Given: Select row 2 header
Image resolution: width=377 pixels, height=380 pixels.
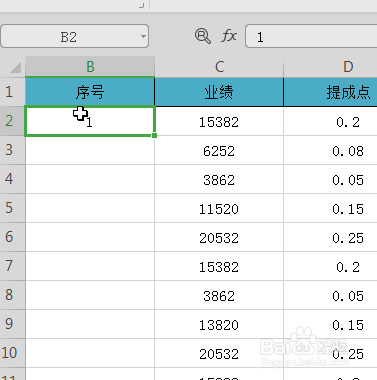Looking at the screenshot, I should coord(12,121).
